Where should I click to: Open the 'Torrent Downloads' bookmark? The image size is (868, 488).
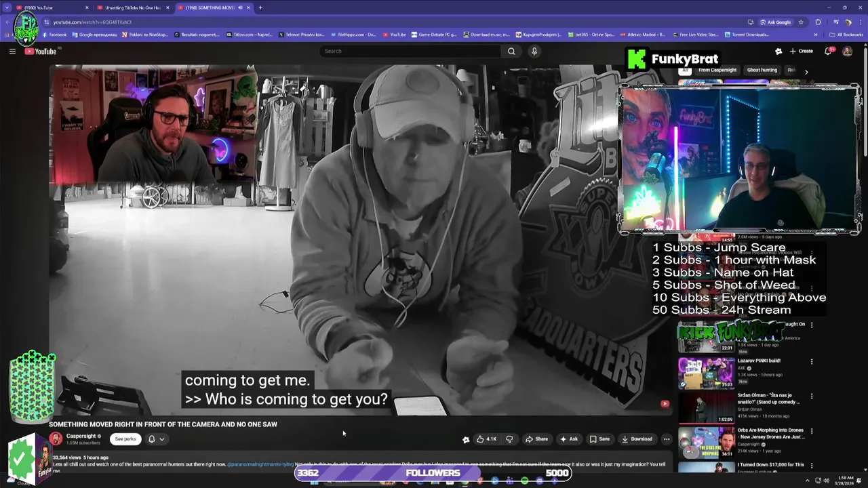[747, 35]
